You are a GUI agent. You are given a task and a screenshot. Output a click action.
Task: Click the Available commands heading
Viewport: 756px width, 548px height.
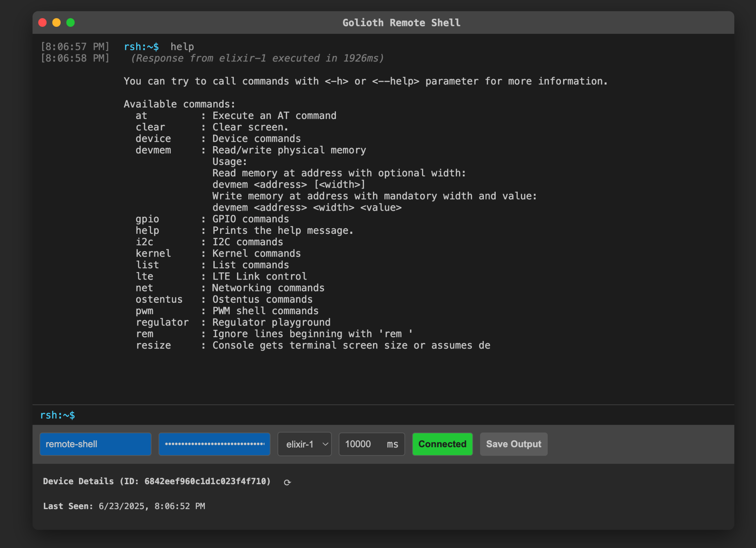[179, 104]
